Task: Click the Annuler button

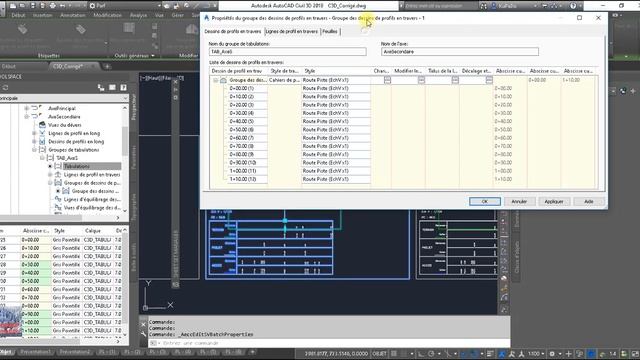Action: pos(519,201)
